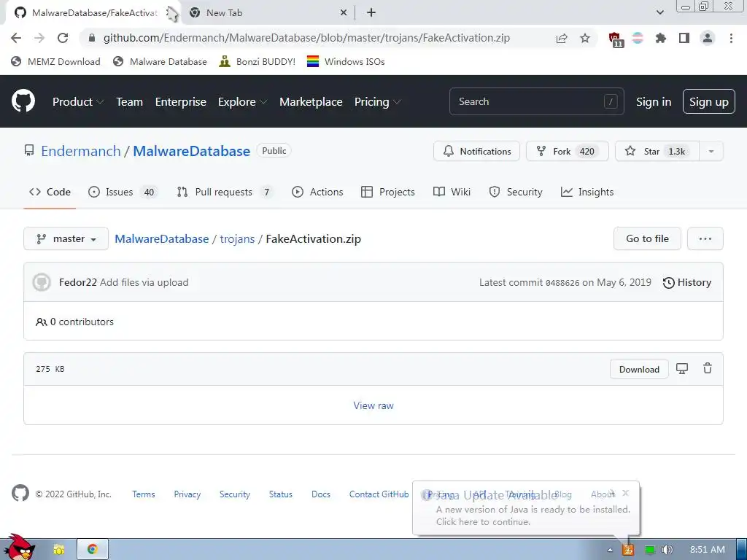Click the Go to file button
The height and width of the screenshot is (560, 747).
(647, 238)
